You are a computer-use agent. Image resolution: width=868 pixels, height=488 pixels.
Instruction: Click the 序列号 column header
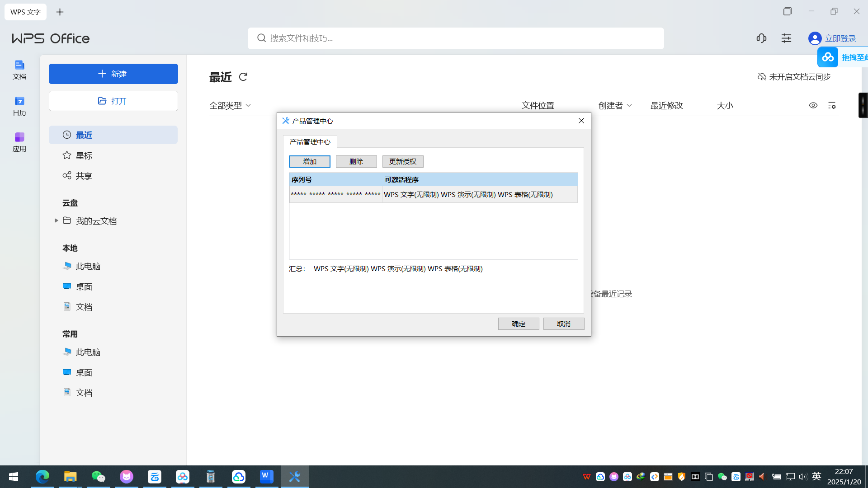(335, 179)
